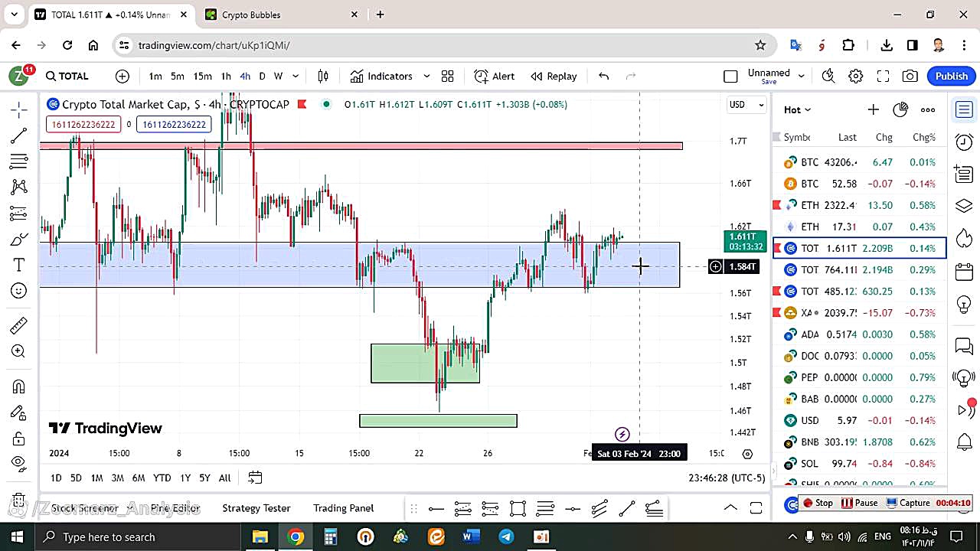Open the Strategy Tester tab
The width and height of the screenshot is (980, 551).
256,508
